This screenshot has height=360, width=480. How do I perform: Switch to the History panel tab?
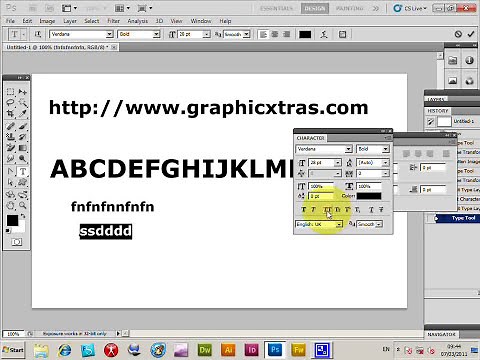pos(438,111)
